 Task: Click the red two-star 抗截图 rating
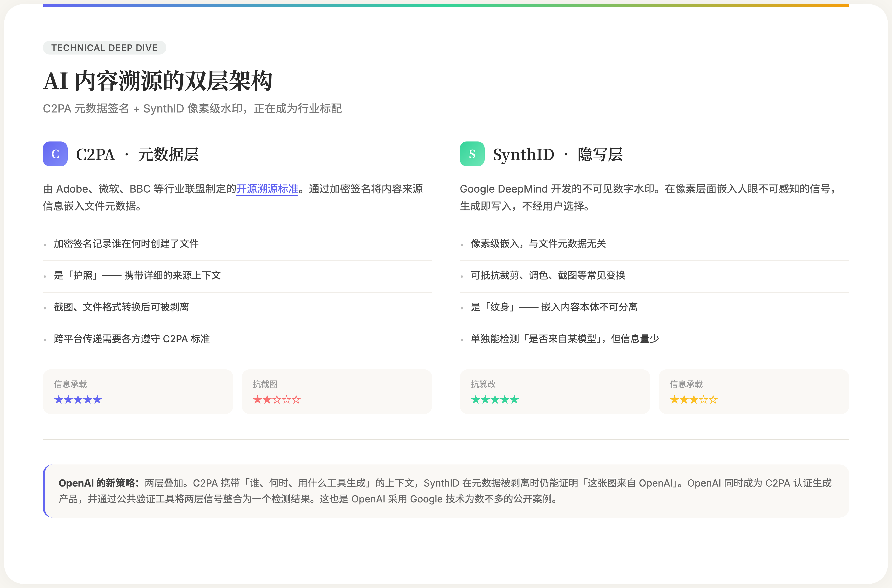pyautogui.click(x=277, y=400)
